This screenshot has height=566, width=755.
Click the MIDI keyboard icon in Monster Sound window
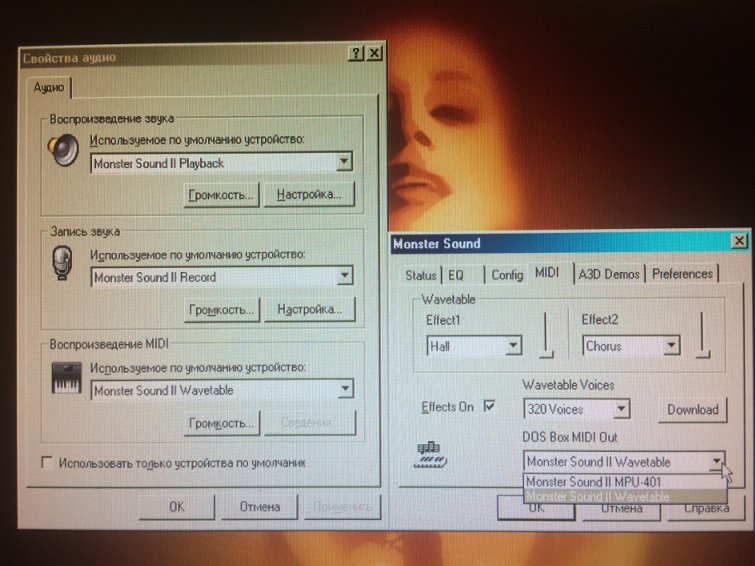point(431,455)
